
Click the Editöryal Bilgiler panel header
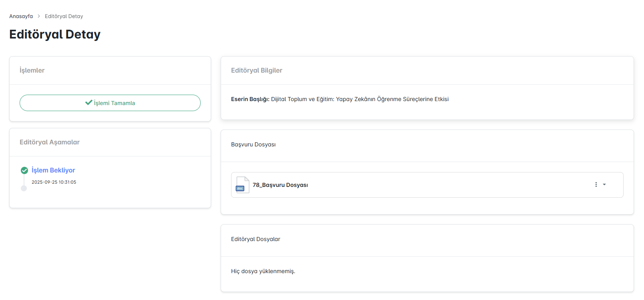[x=257, y=71]
